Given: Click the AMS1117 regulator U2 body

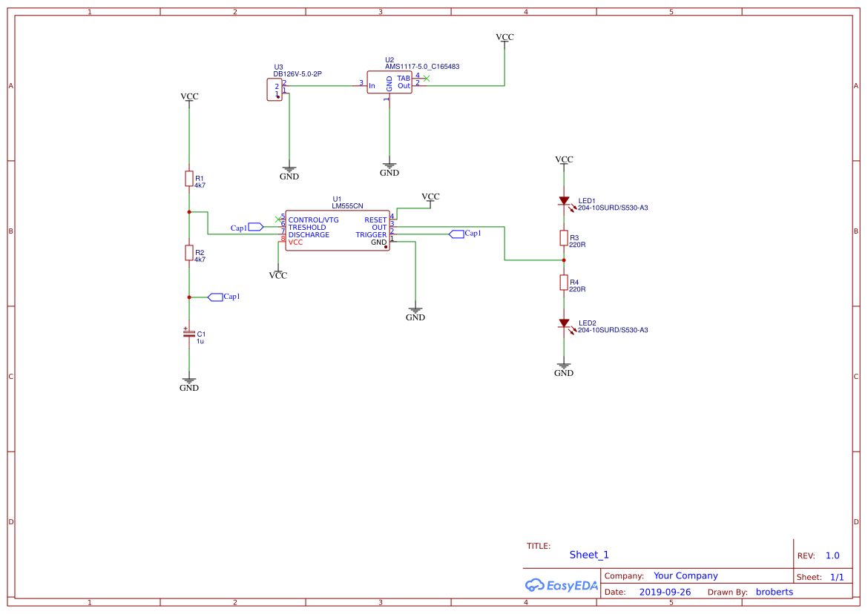Looking at the screenshot, I should tap(389, 82).
